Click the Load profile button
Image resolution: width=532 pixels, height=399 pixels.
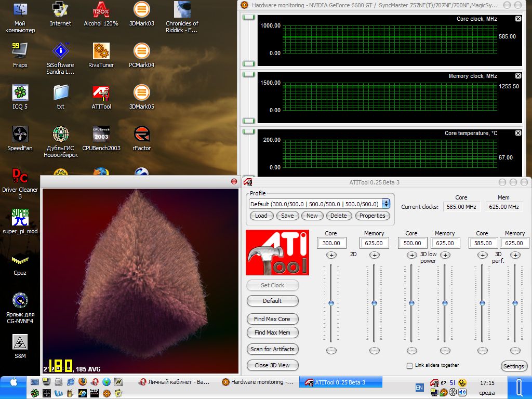coord(261,216)
